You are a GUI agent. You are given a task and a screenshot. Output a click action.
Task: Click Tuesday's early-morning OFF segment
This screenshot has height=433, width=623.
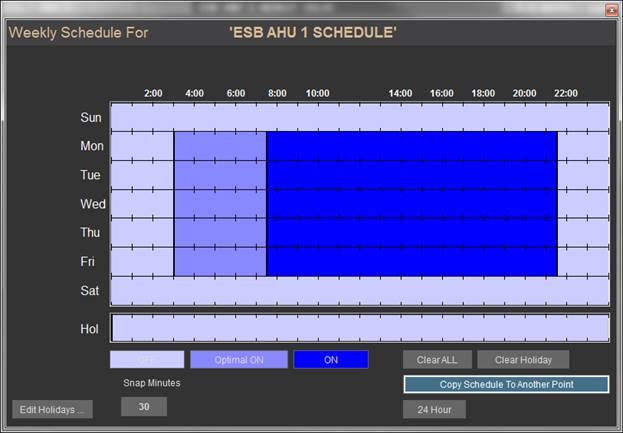tap(141, 175)
